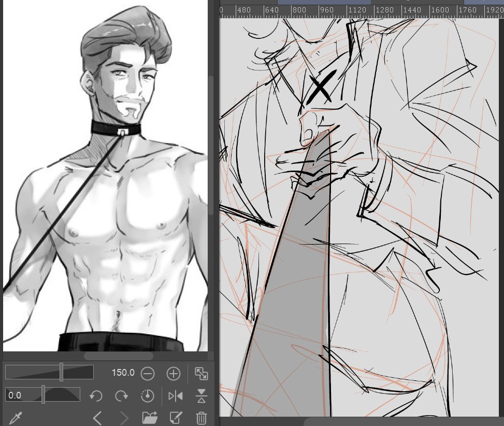Screen dimensions: 504x426
Task: Flip the Sub View image vertically
Action: click(201, 396)
